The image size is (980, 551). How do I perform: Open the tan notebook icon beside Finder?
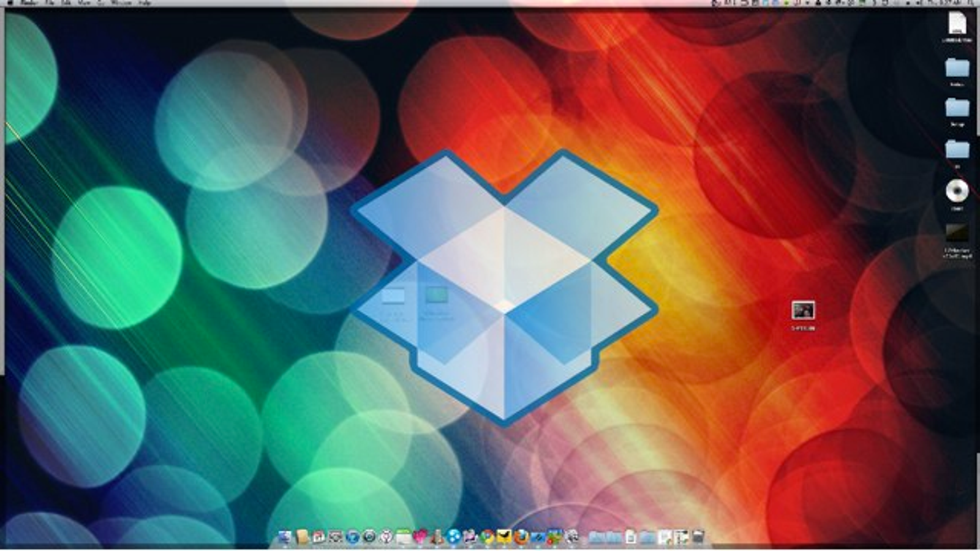tap(302, 538)
